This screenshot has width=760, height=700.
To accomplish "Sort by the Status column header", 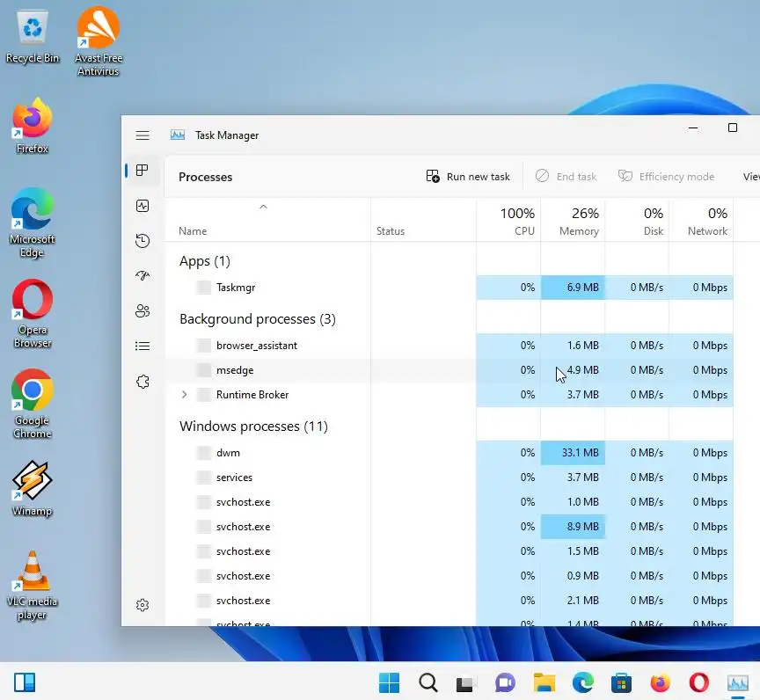I will (391, 231).
